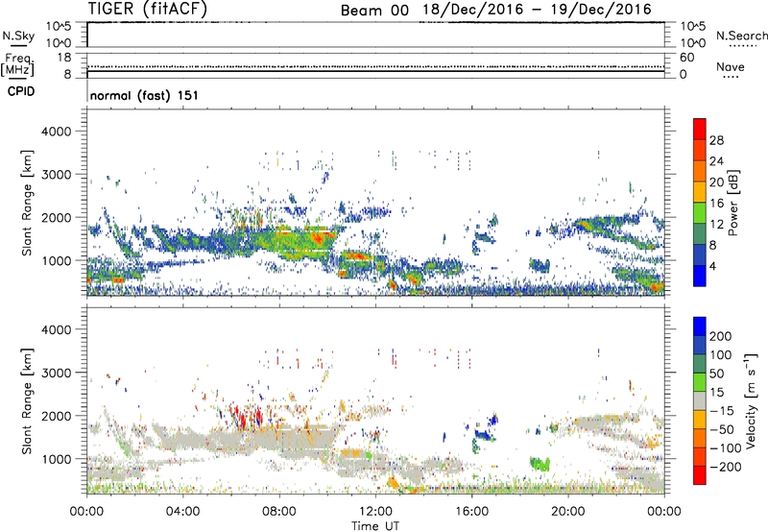Click 'normal (fast) 151' CPID text
768x532 pixels.
tap(144, 95)
